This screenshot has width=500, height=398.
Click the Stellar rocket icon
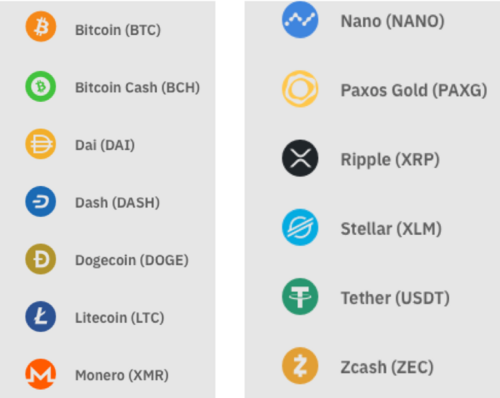[x=300, y=227]
